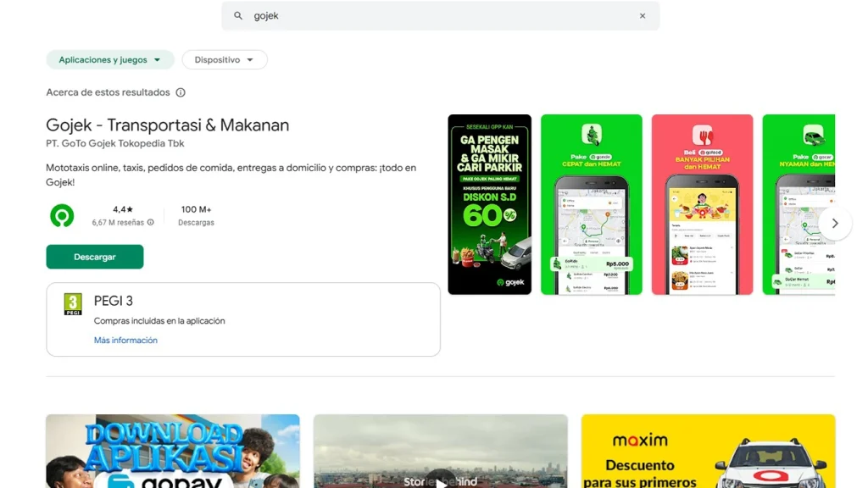Open the Download Aplikasi GoPay banner
Screen dimensions: 868x488
point(173,451)
